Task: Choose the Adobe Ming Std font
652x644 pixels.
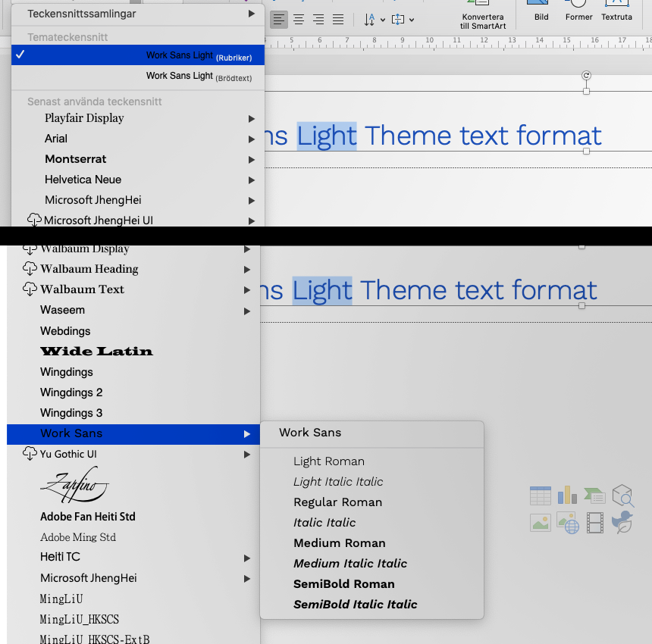Action: [78, 537]
